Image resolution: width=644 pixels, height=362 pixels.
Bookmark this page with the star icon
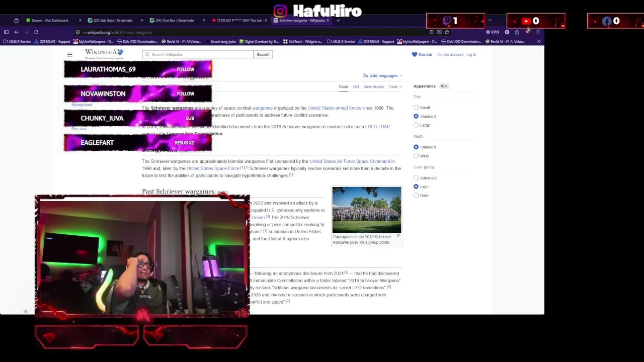(x=446, y=32)
